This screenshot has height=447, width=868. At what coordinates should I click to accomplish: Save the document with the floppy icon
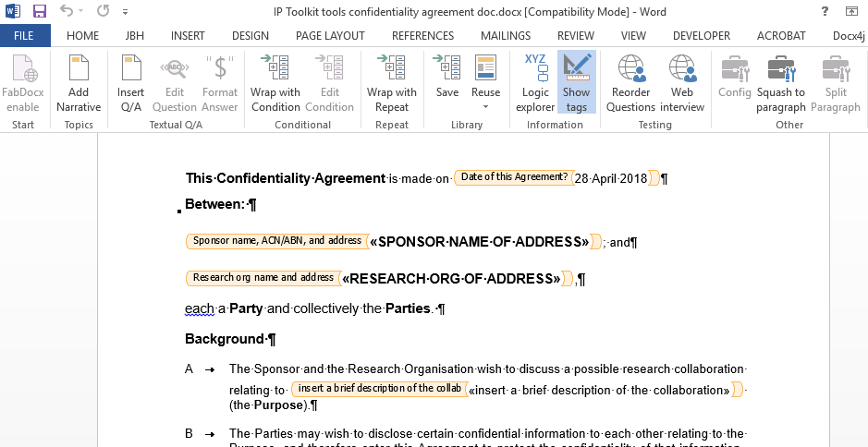pos(40,11)
